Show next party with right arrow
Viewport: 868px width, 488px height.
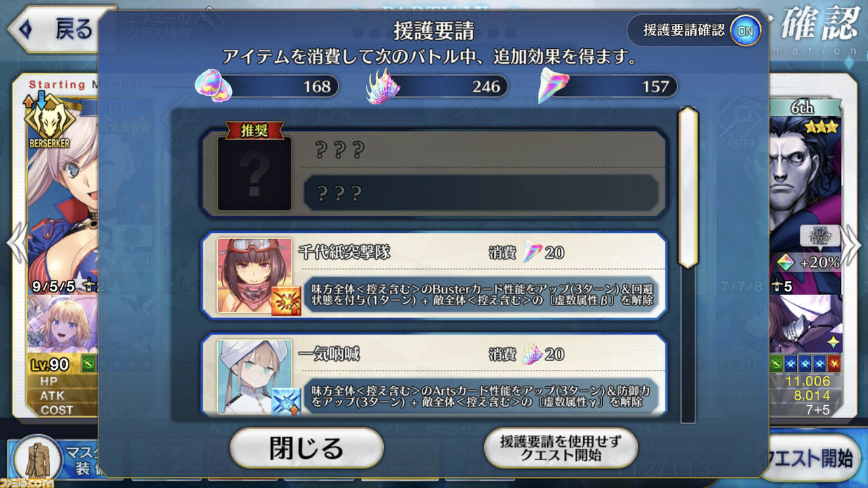(852, 242)
